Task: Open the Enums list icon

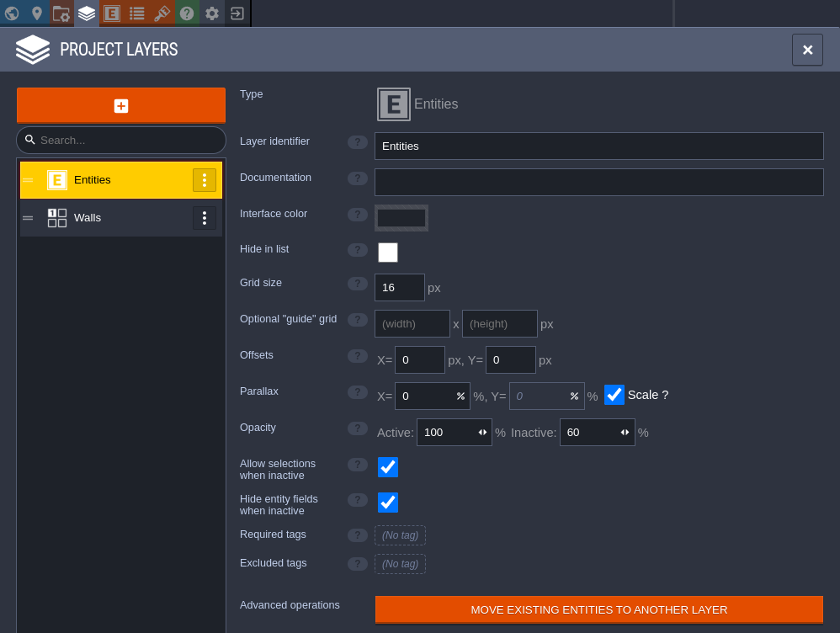Action: point(137,13)
